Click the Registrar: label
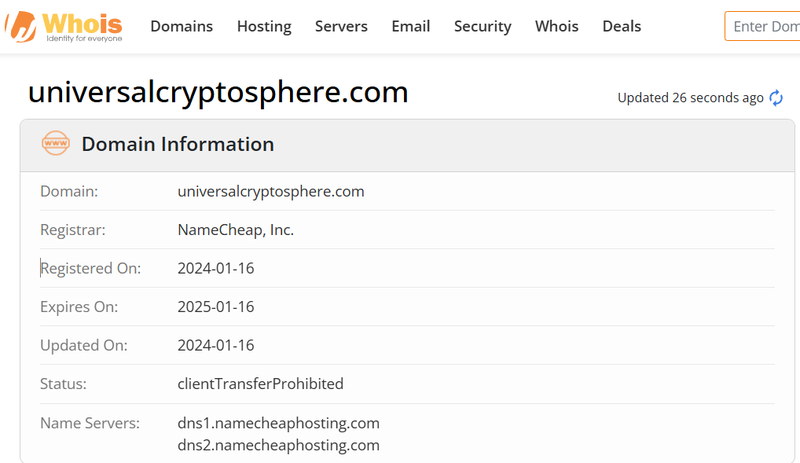The height and width of the screenshot is (463, 800). pos(73,230)
